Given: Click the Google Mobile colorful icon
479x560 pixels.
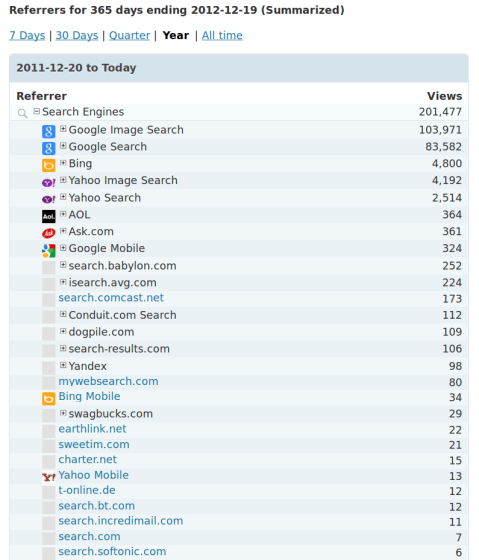Looking at the screenshot, I should click(x=49, y=250).
